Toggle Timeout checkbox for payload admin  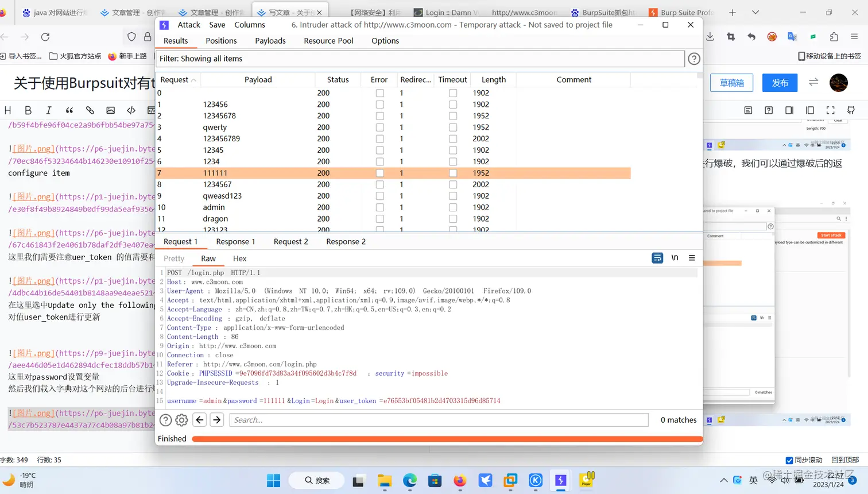[x=453, y=207]
